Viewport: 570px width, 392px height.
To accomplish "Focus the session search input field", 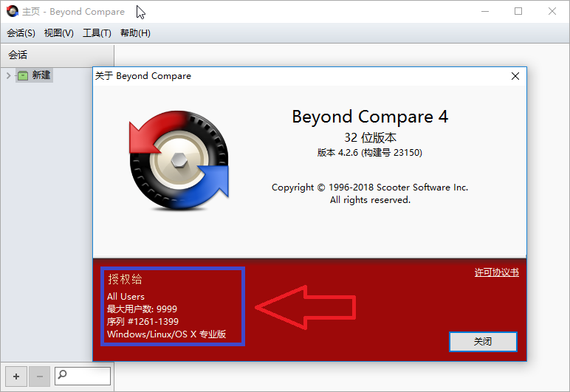I will tap(89, 376).
